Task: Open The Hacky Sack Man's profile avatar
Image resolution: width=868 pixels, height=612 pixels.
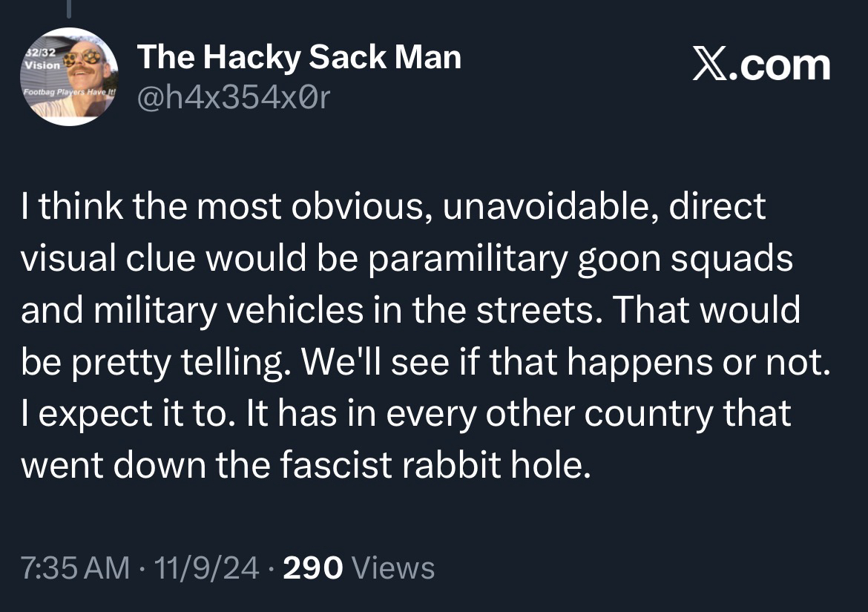Action: [x=68, y=76]
